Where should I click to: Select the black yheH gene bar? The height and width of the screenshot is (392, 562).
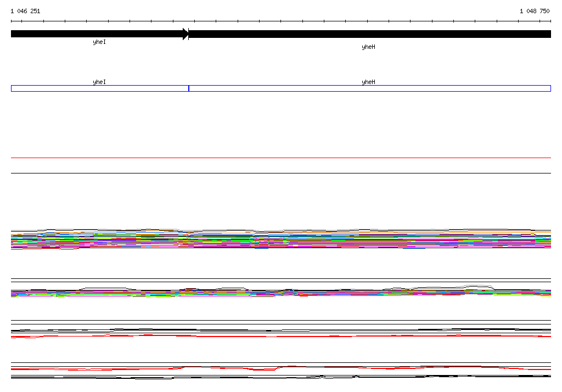tap(369, 34)
